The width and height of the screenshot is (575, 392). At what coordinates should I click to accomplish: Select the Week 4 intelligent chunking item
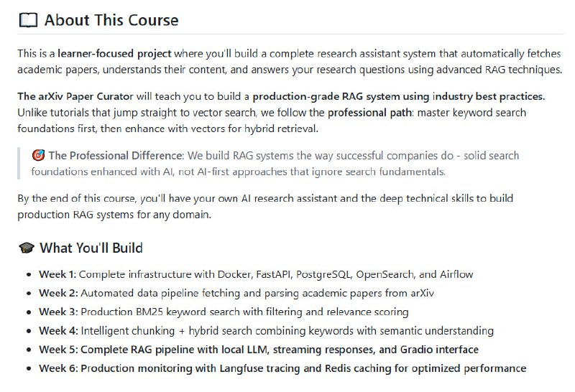pyautogui.click(x=266, y=331)
